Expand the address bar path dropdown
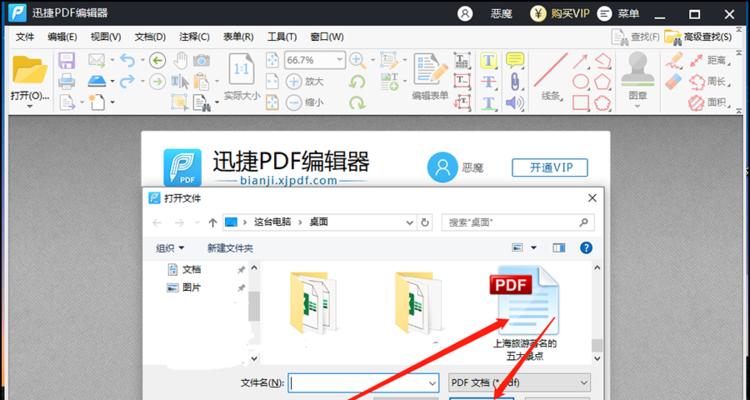The image size is (750, 400). [409, 222]
